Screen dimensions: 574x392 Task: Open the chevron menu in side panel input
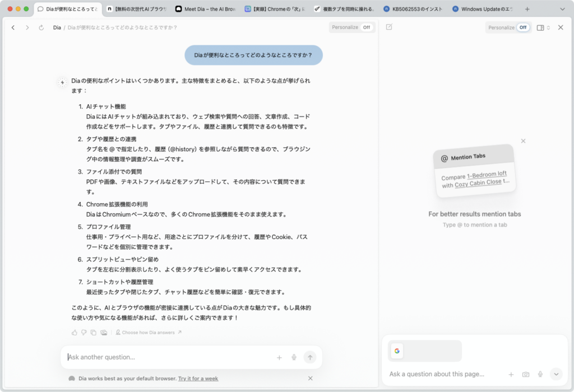click(x=556, y=374)
